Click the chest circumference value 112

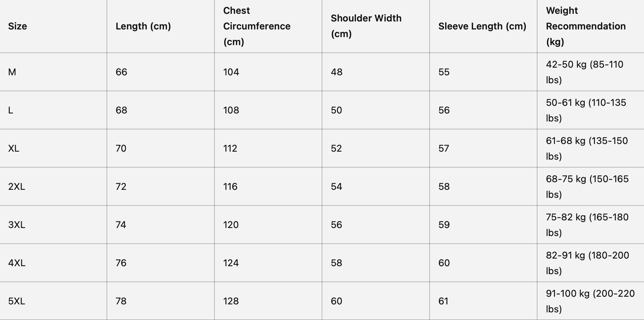(230, 148)
